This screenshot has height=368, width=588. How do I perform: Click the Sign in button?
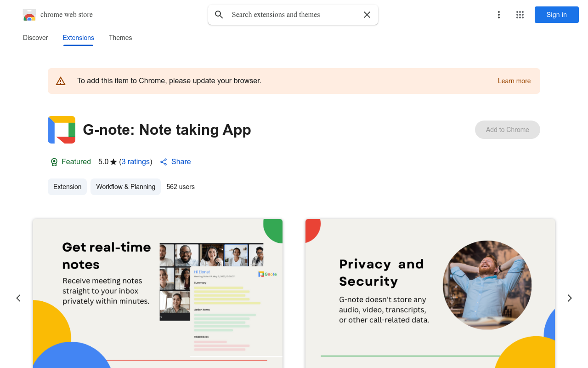[557, 15]
